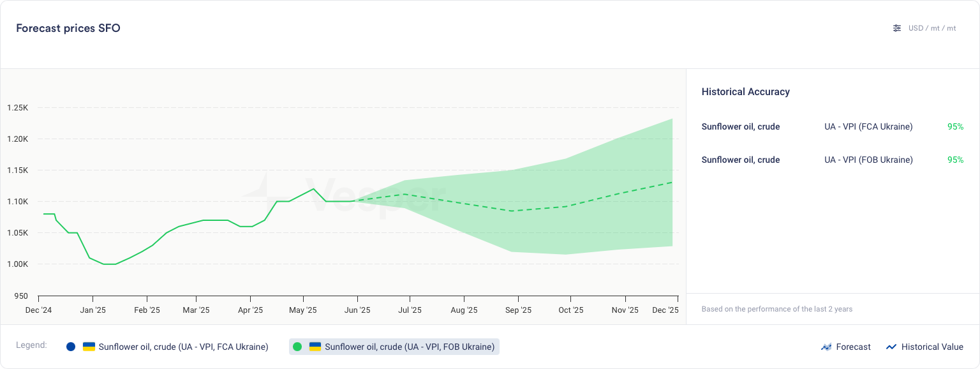Viewport: 980px width, 369px height.
Task: Click the units settings sliders icon
Action: 897,28
